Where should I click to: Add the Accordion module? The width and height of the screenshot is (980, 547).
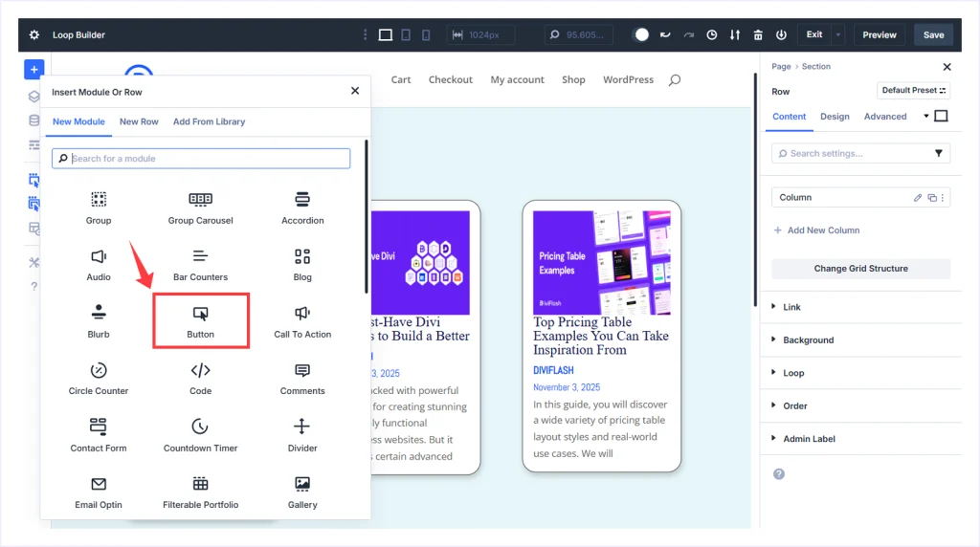(x=302, y=208)
